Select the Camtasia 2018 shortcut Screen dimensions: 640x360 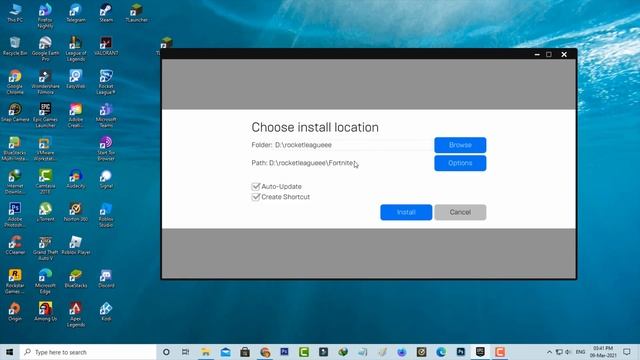click(45, 182)
